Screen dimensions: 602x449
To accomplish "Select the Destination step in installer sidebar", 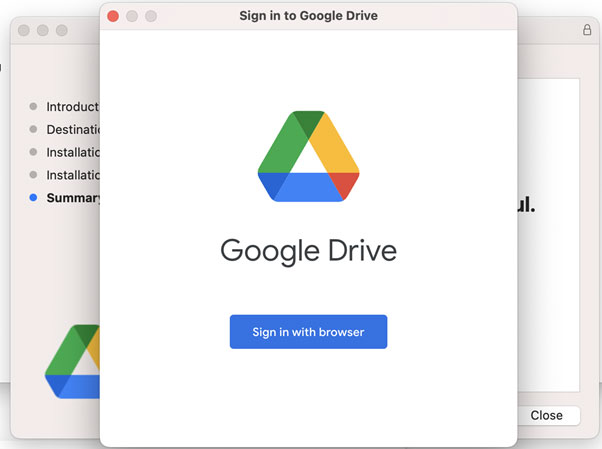I will [72, 130].
